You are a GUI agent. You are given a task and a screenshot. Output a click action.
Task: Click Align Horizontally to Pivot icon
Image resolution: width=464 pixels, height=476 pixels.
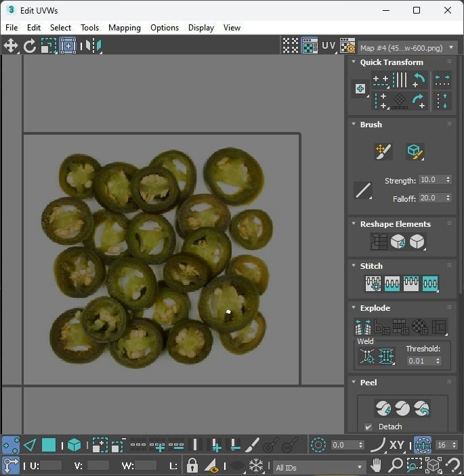(381, 80)
